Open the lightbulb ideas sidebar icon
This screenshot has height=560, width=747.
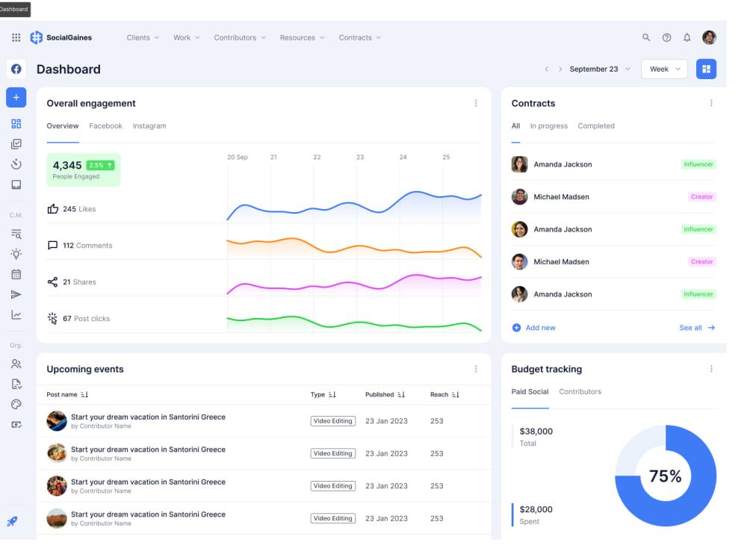click(16, 254)
